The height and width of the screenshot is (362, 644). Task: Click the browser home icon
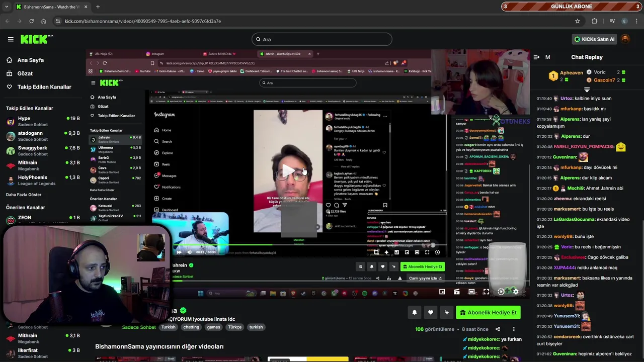[x=43, y=21]
